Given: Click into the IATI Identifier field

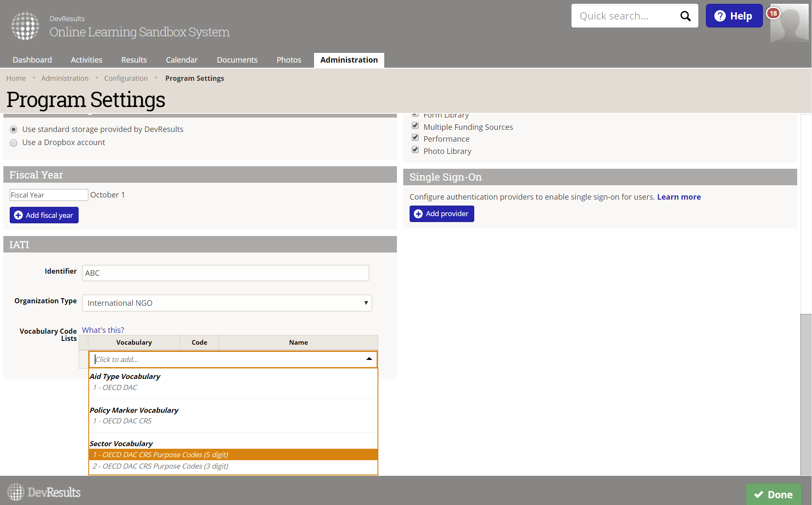Looking at the screenshot, I should pyautogui.click(x=225, y=273).
